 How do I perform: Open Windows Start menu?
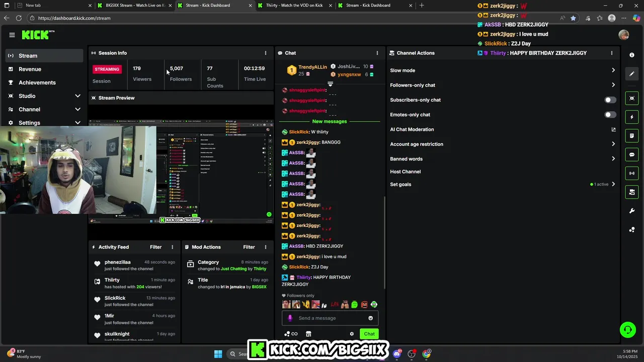click(218, 354)
